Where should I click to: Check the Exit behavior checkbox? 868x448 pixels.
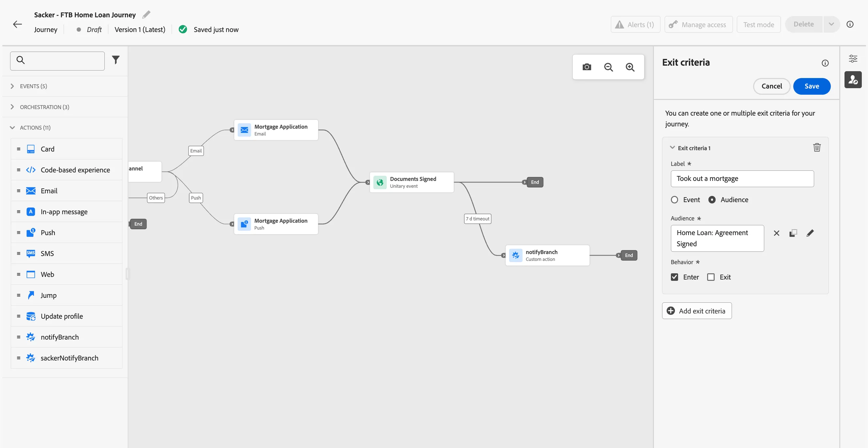pos(711,277)
